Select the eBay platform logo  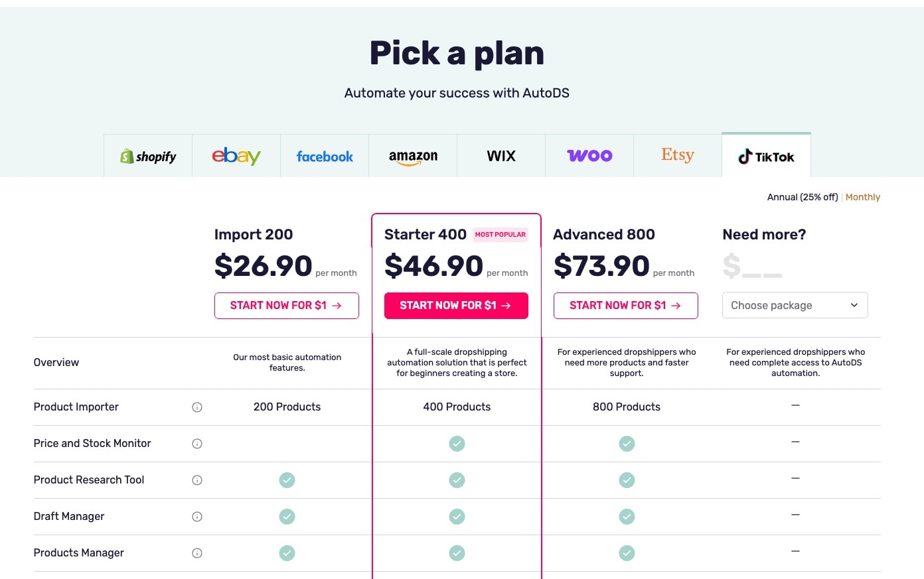[x=236, y=156]
